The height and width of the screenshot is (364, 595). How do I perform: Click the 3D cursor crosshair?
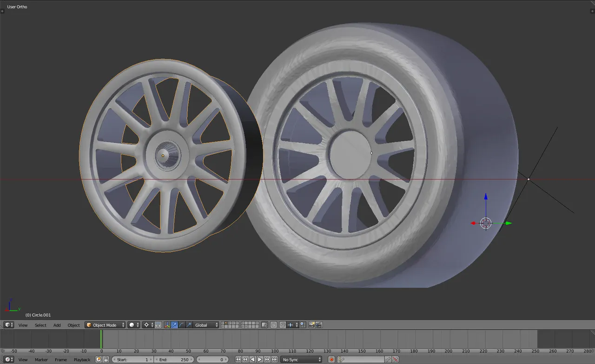pos(486,223)
